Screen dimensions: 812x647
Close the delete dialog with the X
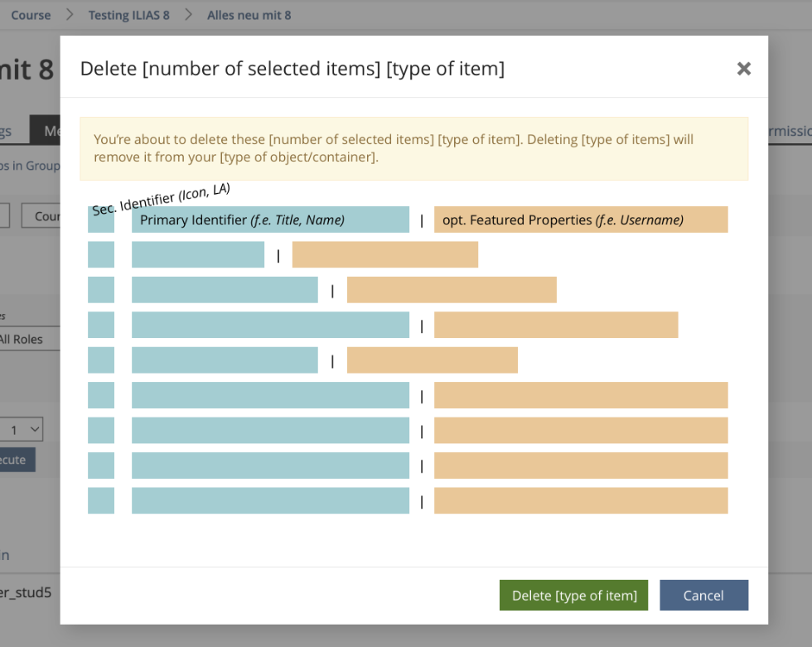point(743,69)
